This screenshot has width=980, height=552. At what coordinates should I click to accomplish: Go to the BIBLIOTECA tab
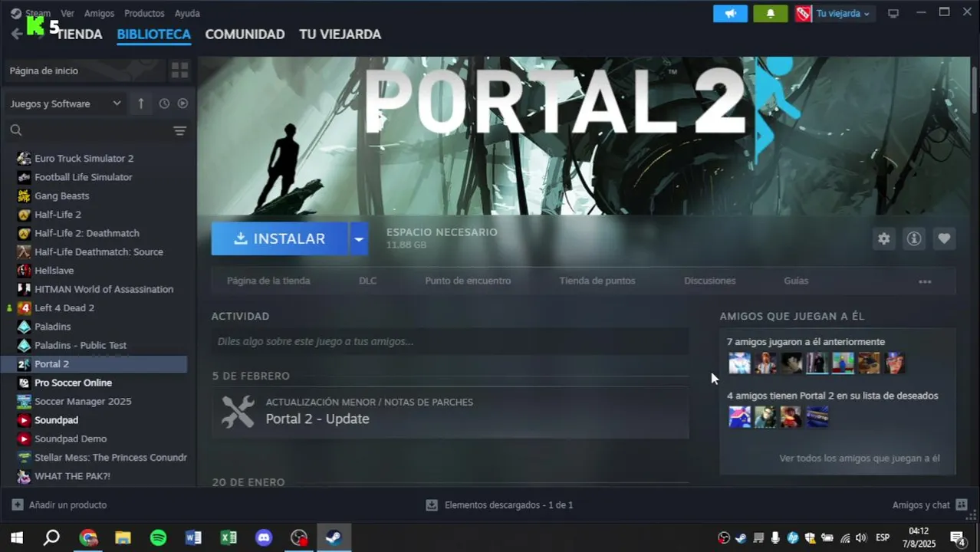[x=153, y=34]
